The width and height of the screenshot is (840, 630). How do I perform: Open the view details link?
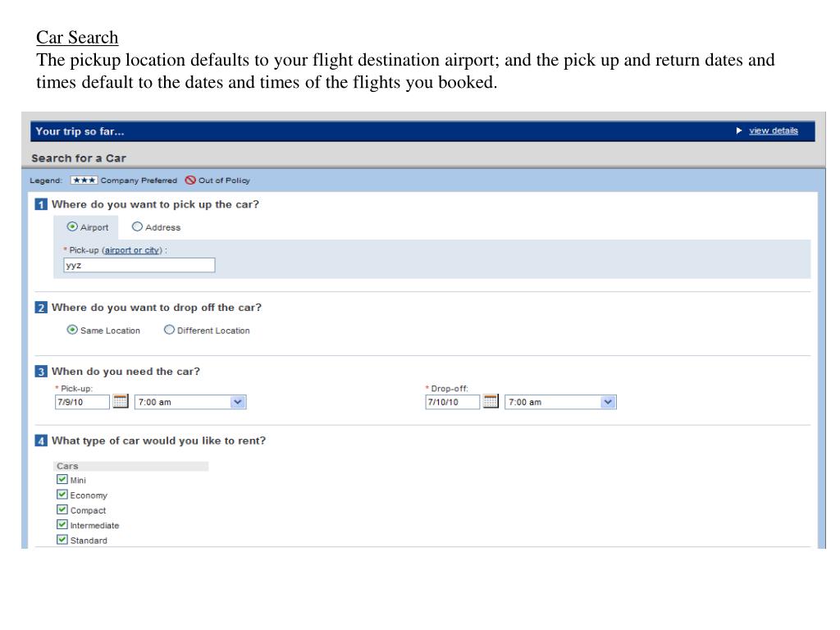(773, 130)
